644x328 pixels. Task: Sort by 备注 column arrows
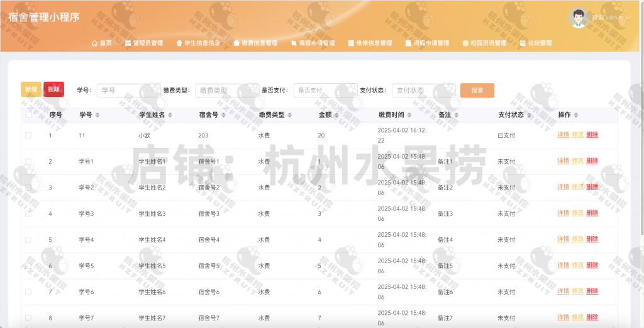457,115
